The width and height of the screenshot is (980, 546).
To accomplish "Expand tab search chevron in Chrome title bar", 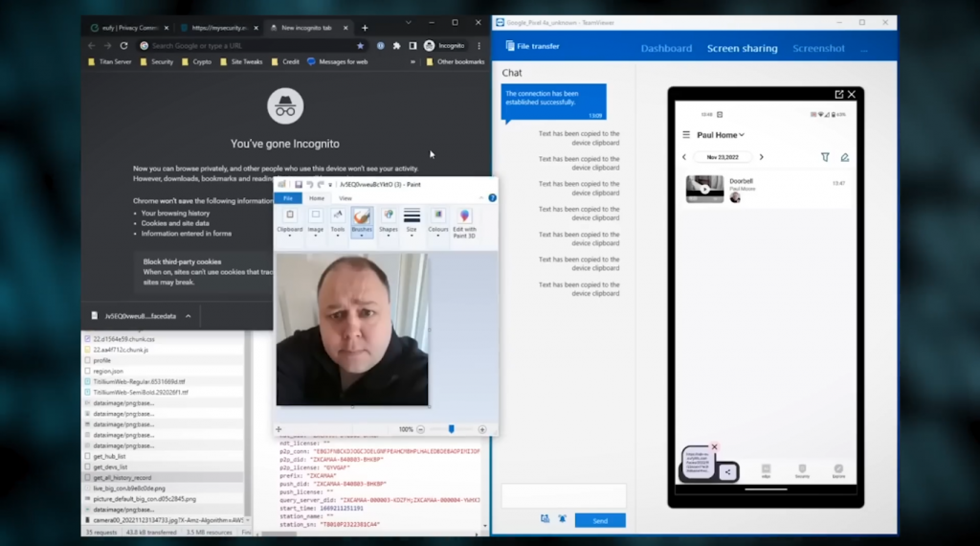I will click(408, 23).
